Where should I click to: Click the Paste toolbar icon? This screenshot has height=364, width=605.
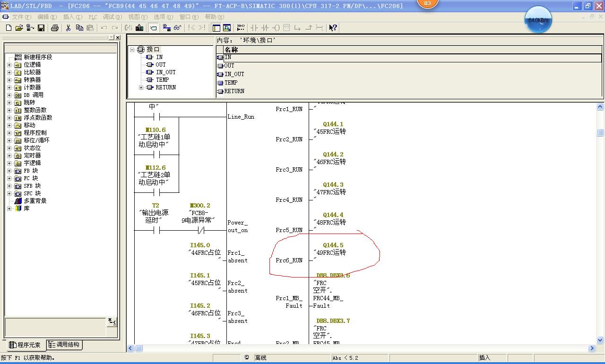tap(90, 28)
